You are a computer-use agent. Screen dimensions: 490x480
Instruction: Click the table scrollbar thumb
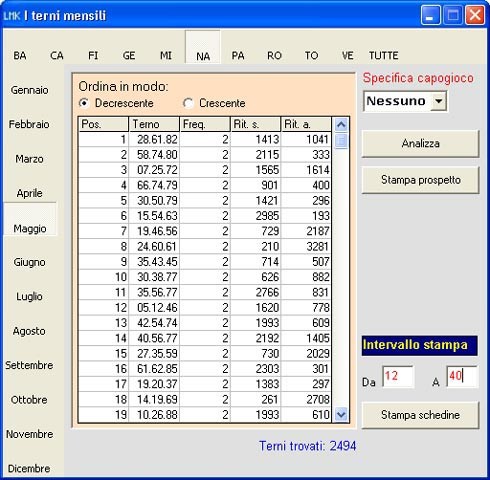pos(341,140)
